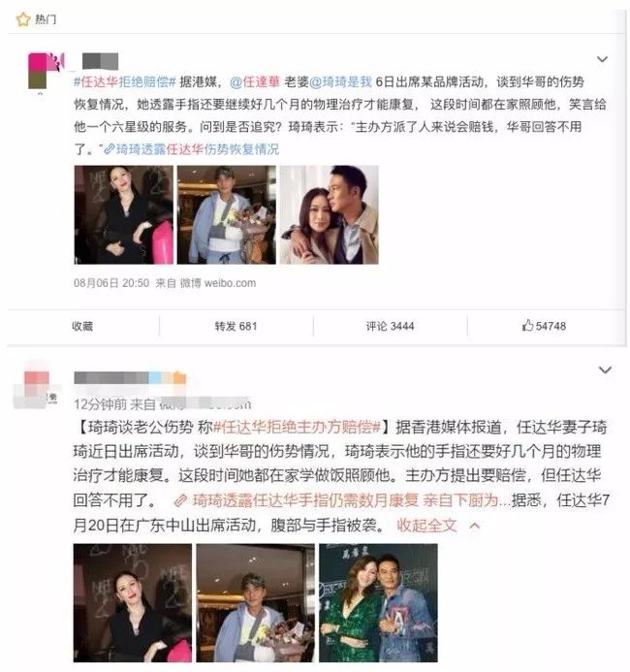Click the star icon beside 热门
Image resolution: width=630 pixels, height=672 pixels.
(x=22, y=19)
